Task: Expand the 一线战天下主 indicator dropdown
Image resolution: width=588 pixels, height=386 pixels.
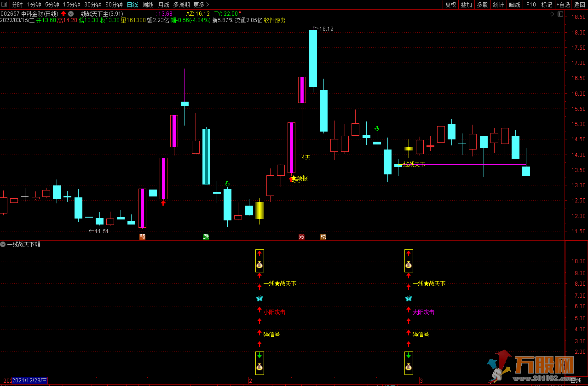Action: [71, 14]
